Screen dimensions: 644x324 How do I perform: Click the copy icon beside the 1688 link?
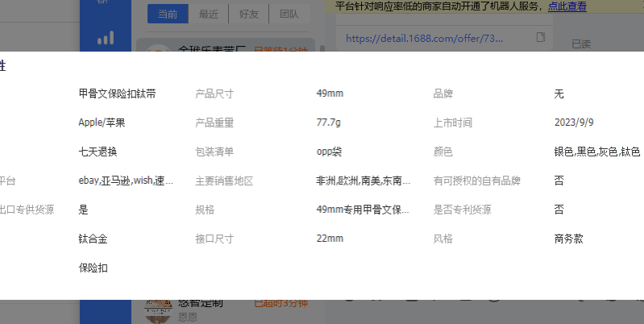541,37
